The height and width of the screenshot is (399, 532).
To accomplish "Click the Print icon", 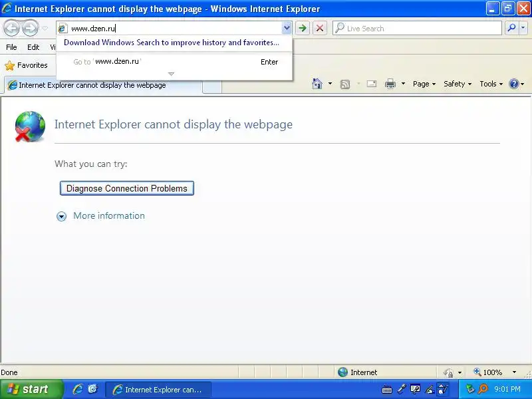I will (x=390, y=84).
